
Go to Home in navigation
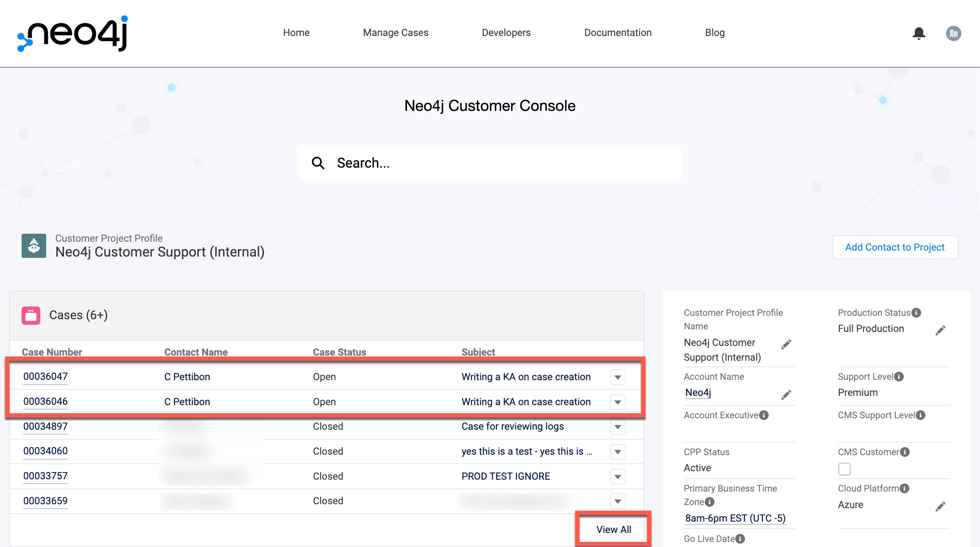tap(296, 33)
